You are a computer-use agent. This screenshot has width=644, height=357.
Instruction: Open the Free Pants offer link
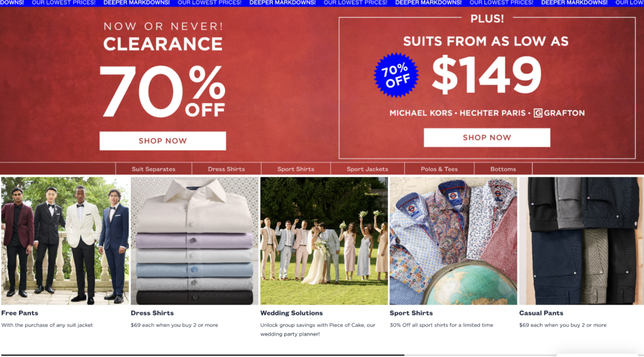pos(19,313)
